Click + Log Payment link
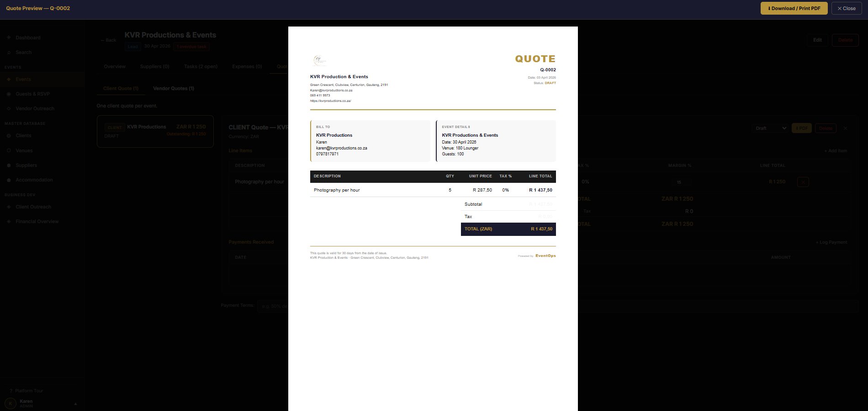This screenshot has width=868, height=411. click(831, 242)
